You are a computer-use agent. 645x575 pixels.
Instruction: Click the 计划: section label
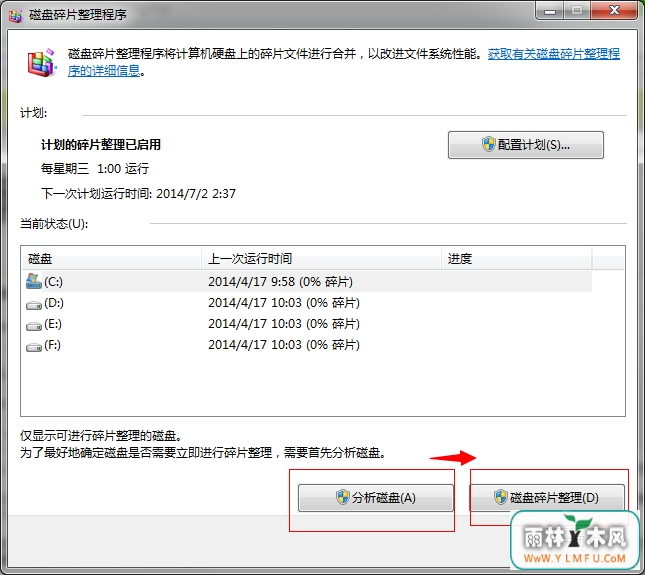pyautogui.click(x=33, y=113)
